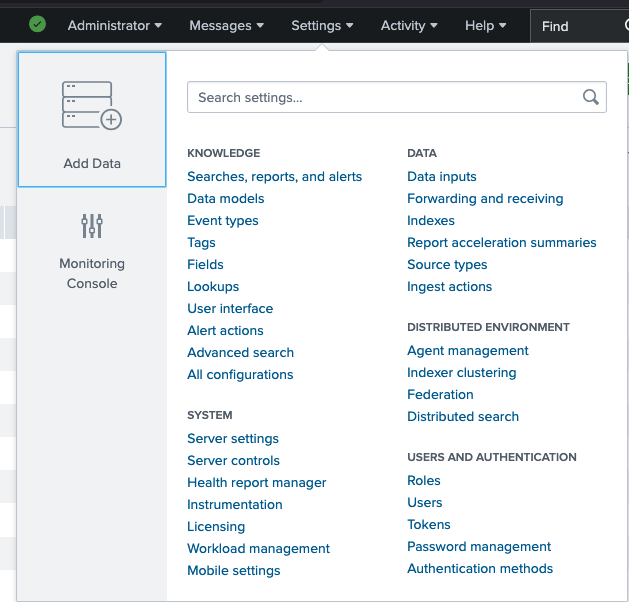Open Monitoring Console sliders icon
The height and width of the screenshot is (602, 629).
click(x=92, y=226)
